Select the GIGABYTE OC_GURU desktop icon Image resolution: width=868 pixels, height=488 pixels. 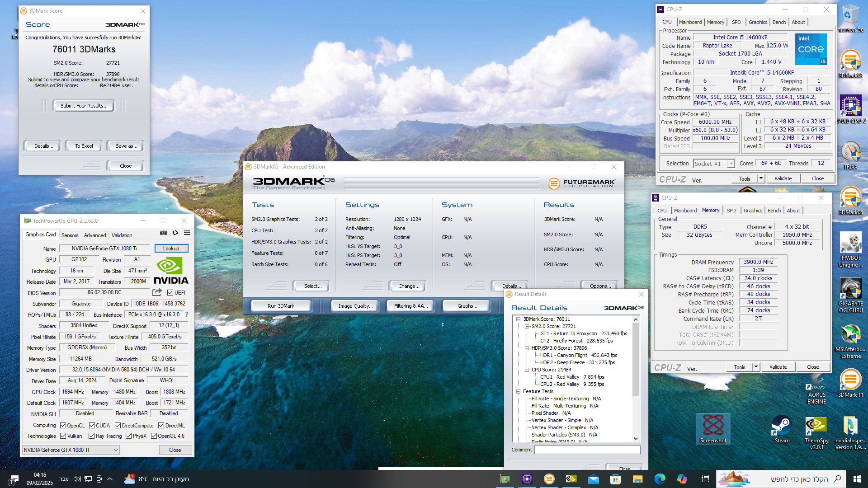(x=850, y=296)
